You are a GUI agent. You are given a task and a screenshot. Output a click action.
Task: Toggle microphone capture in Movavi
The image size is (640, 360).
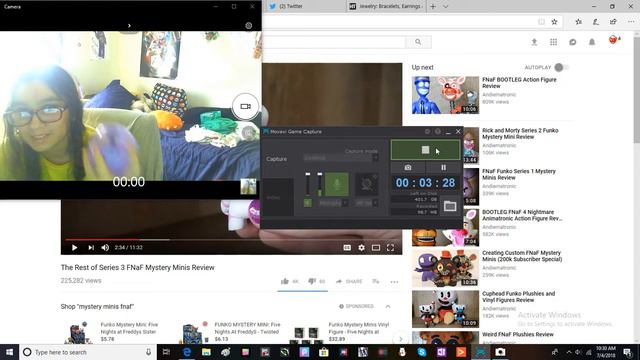tap(337, 184)
